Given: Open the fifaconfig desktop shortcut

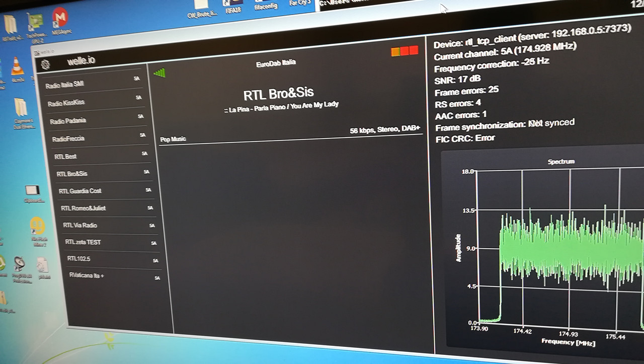Looking at the screenshot, I should point(267,6).
